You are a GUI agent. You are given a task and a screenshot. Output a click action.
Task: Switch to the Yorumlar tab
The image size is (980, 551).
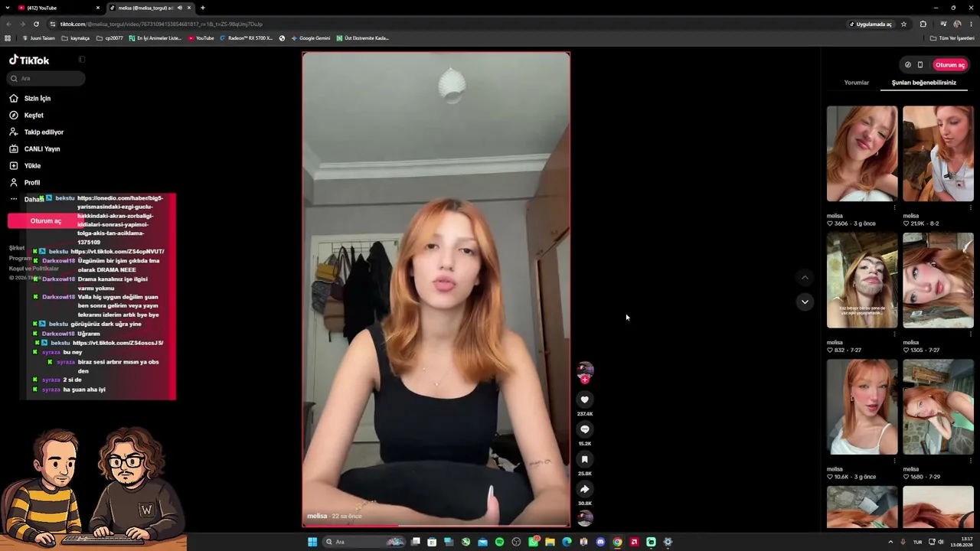click(x=857, y=83)
